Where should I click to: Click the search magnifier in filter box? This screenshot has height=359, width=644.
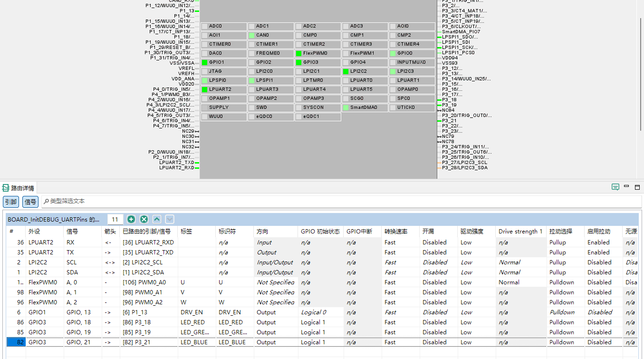point(46,202)
